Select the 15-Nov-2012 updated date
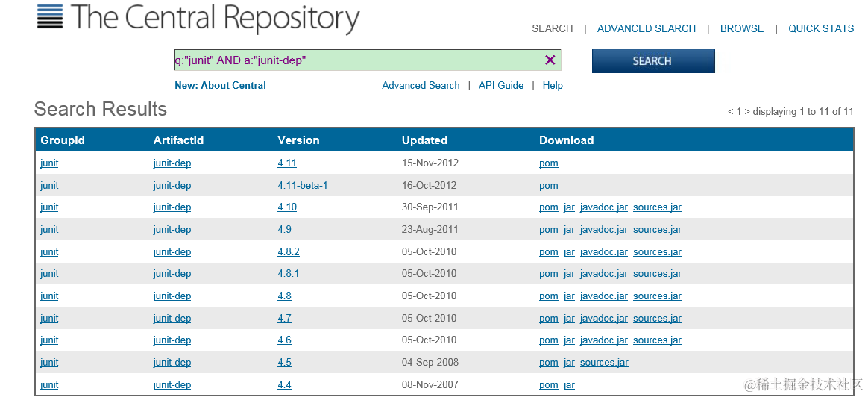The height and width of the screenshot is (397, 868). coord(430,163)
